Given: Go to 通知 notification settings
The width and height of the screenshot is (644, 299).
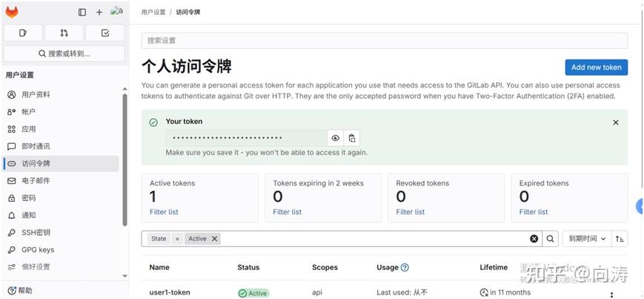Looking at the screenshot, I should point(61,215).
